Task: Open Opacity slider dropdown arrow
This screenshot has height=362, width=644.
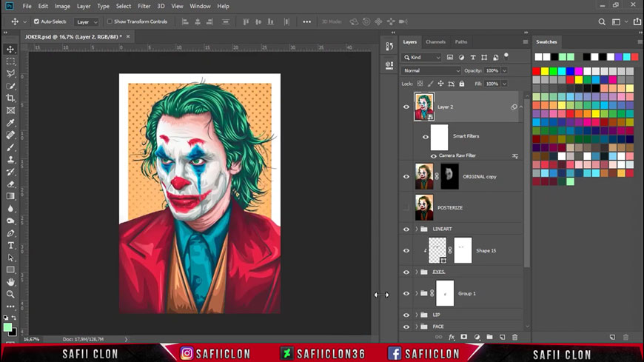Action: (504, 70)
